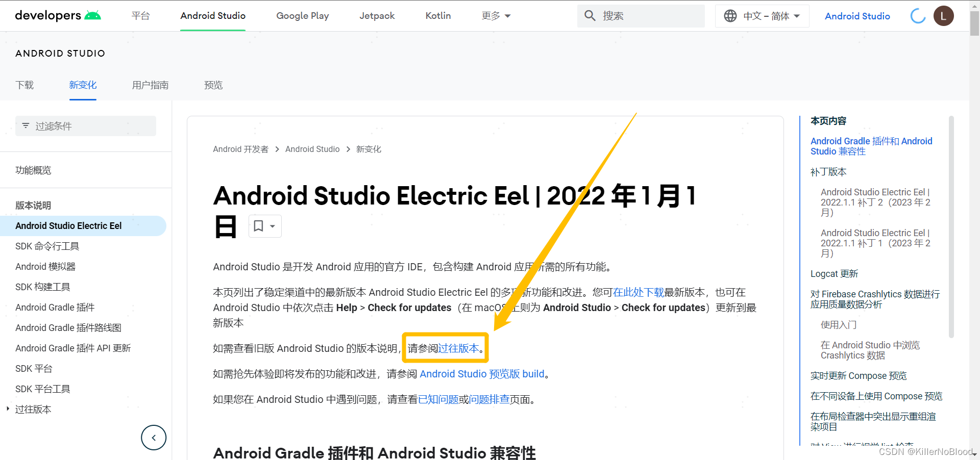Switch to the 新变化 tab
The width and height of the screenshot is (980, 460).
(83, 85)
